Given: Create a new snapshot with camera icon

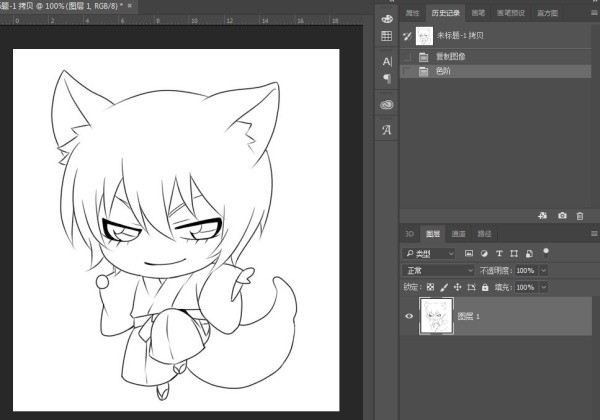Looking at the screenshot, I should (x=562, y=215).
